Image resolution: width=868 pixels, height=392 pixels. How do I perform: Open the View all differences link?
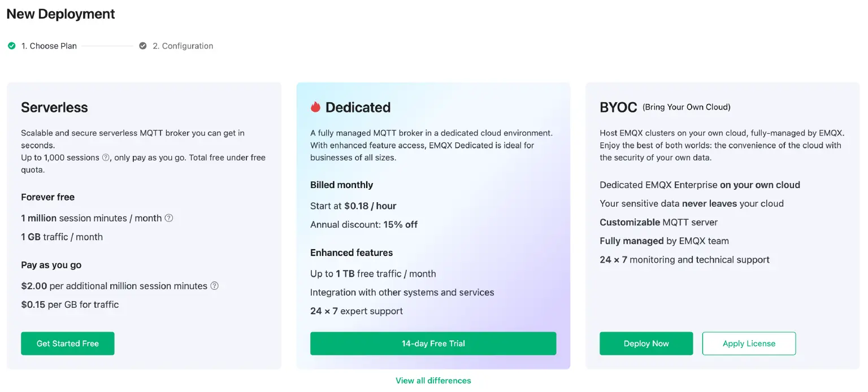click(433, 381)
